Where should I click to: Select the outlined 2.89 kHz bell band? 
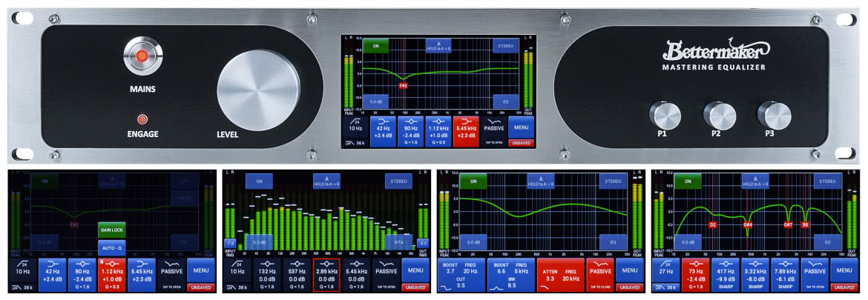[x=326, y=275]
